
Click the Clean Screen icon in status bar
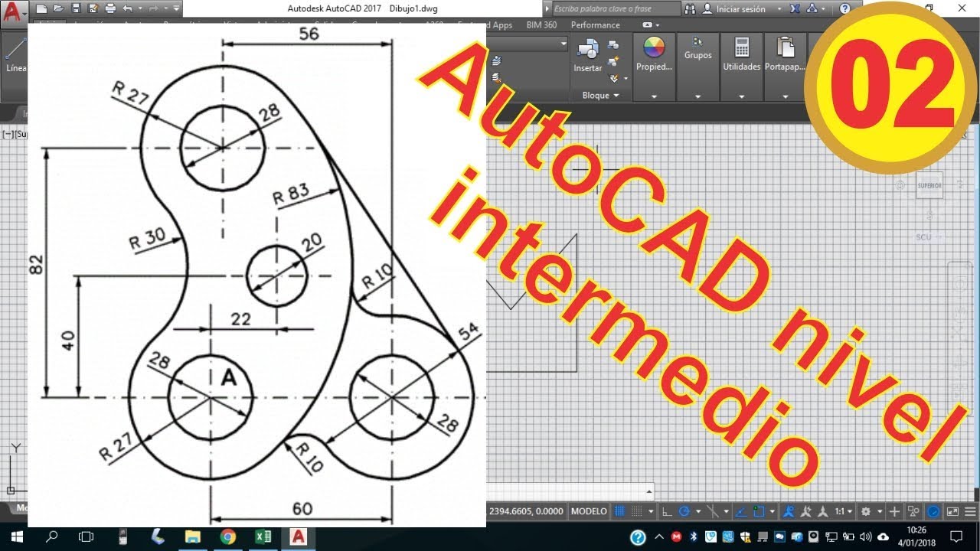pyautogui.click(x=952, y=511)
